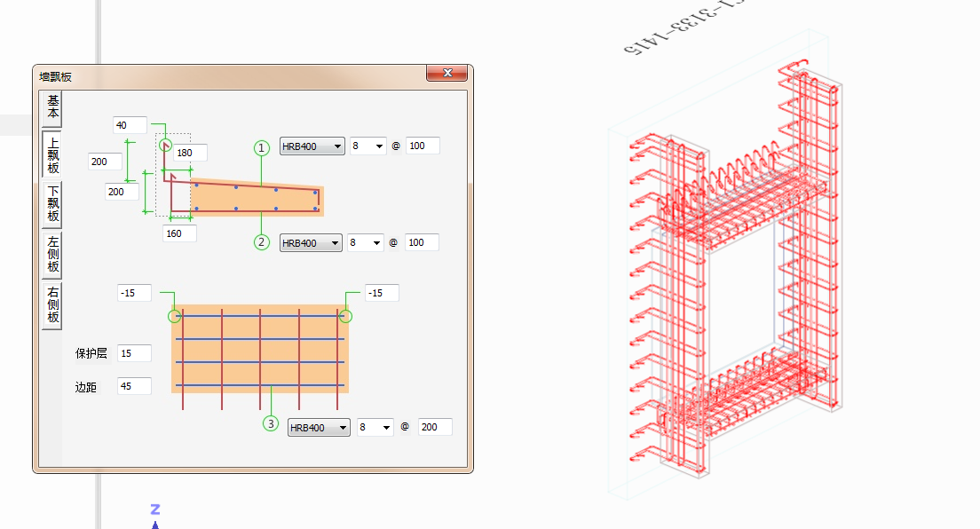Select the 上飘板 tab
980x529 pixels.
coord(52,155)
